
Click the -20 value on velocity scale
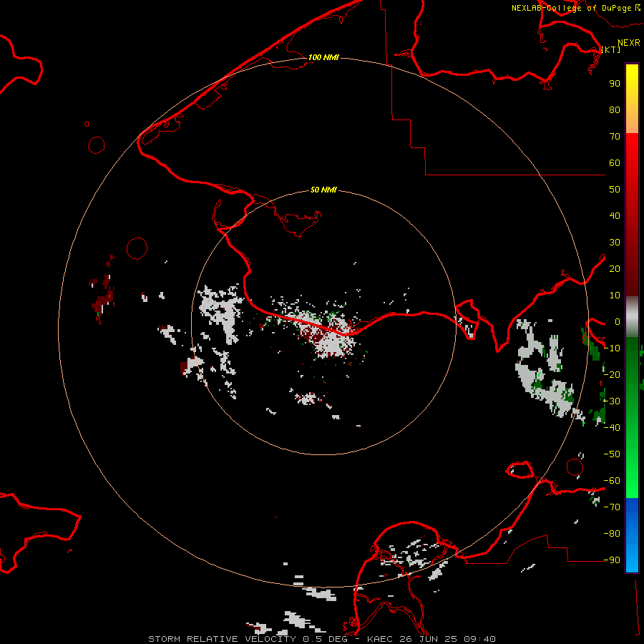[612, 374]
